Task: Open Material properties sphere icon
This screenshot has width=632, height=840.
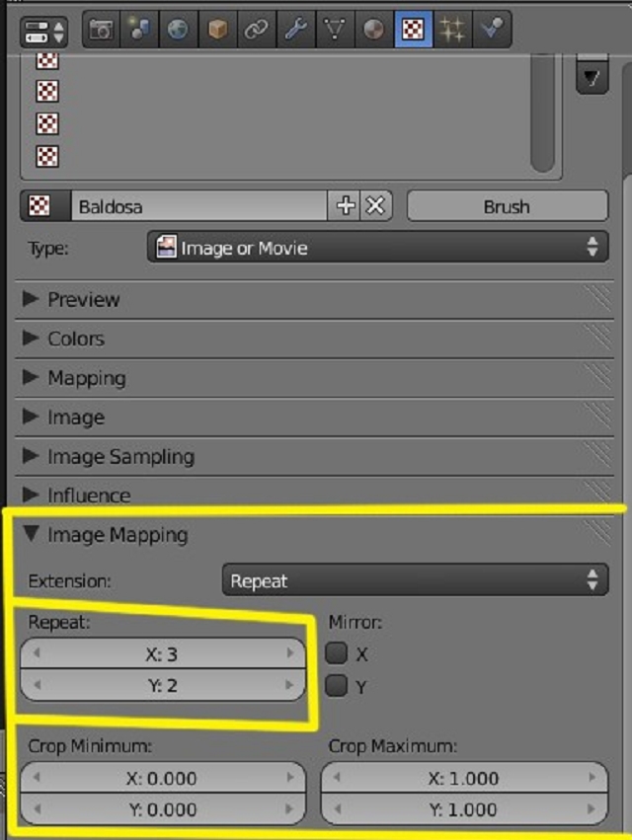Action: click(x=374, y=30)
